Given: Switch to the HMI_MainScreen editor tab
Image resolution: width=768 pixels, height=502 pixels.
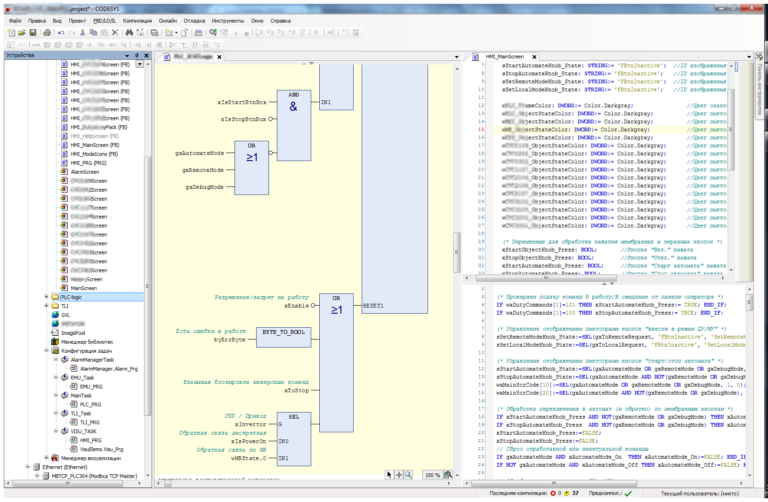Looking at the screenshot, I should tap(504, 57).
